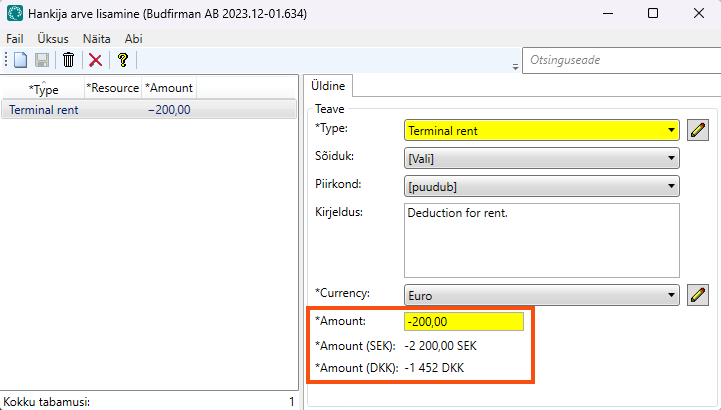Click the yellow question mark help icon

(123, 60)
